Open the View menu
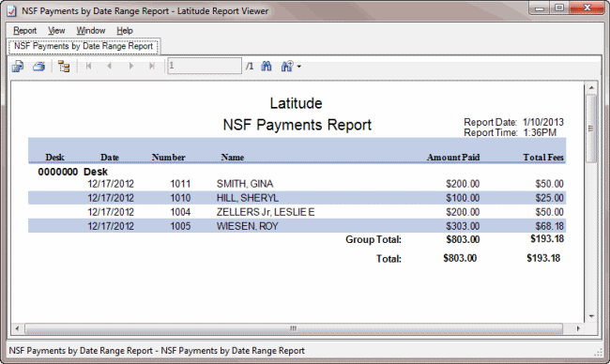 click(56, 30)
